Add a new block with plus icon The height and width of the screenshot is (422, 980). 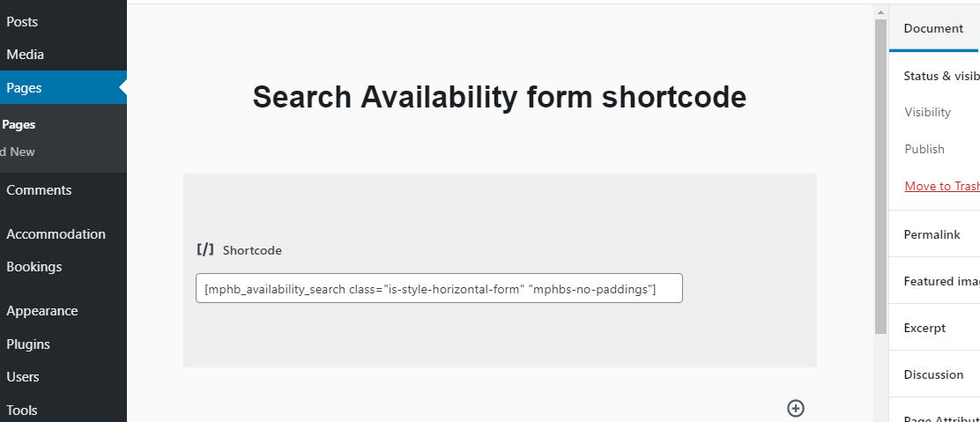click(x=795, y=408)
